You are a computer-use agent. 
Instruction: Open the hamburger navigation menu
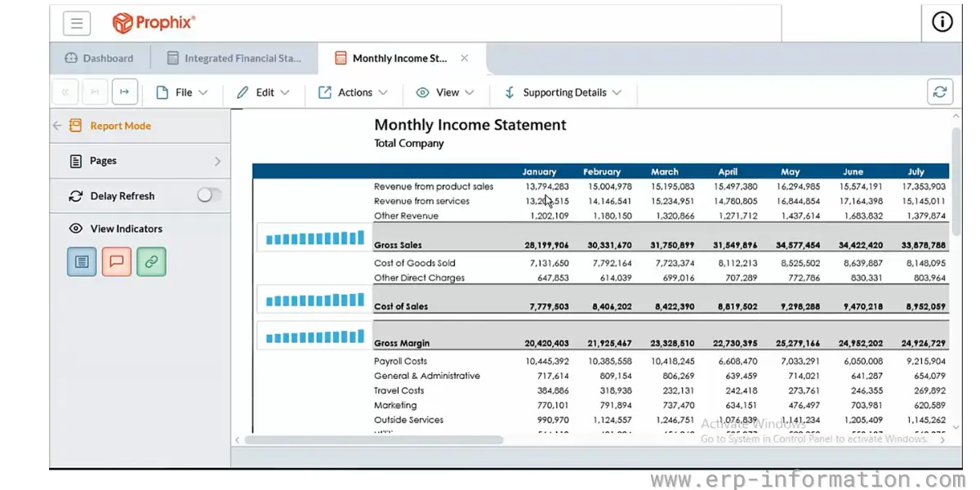pyautogui.click(x=76, y=23)
